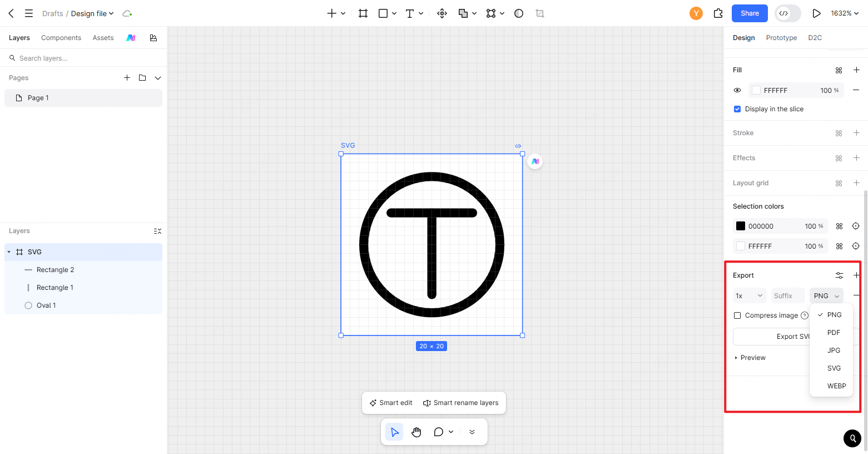Toggle the dev mode code switch
The width and height of the screenshot is (868, 454).
pyautogui.click(x=787, y=13)
